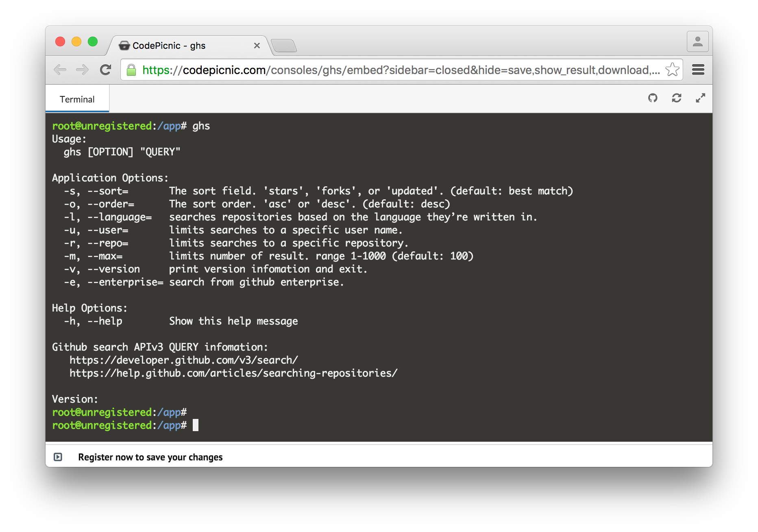Image resolution: width=758 pixels, height=532 pixels.
Task: Click the "-r, --repo=" option text
Action: (x=96, y=243)
